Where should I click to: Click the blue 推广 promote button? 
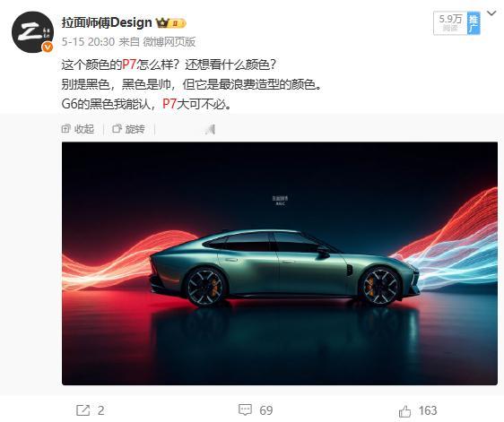(x=474, y=23)
